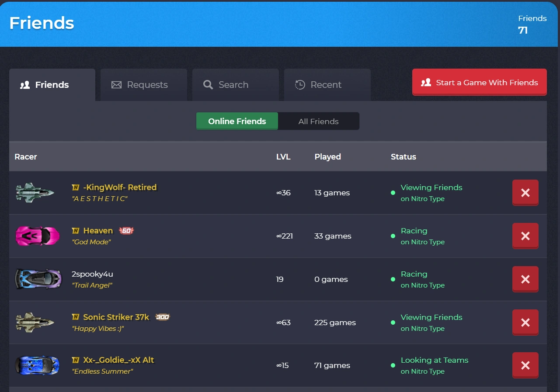The height and width of the screenshot is (392, 560).
Task: Click Xx-_Goldie_-xX Alt's blue car thumbnail
Action: pos(37,365)
